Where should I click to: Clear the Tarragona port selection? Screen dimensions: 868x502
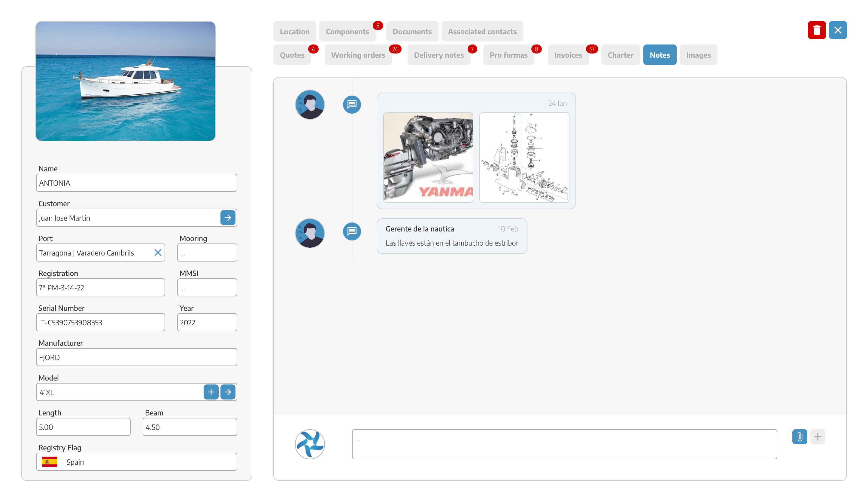click(158, 253)
